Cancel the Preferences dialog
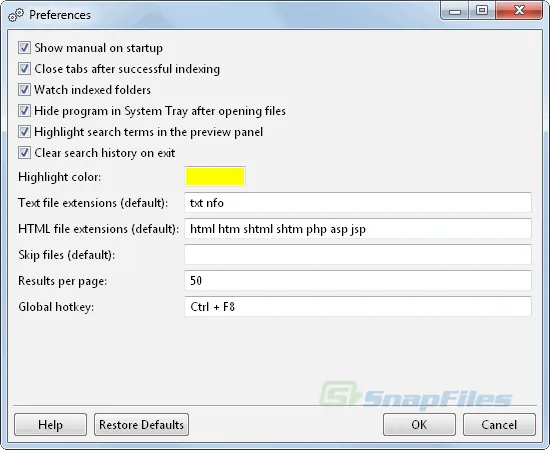Screen dimensions: 550x450 pyautogui.click(x=499, y=425)
